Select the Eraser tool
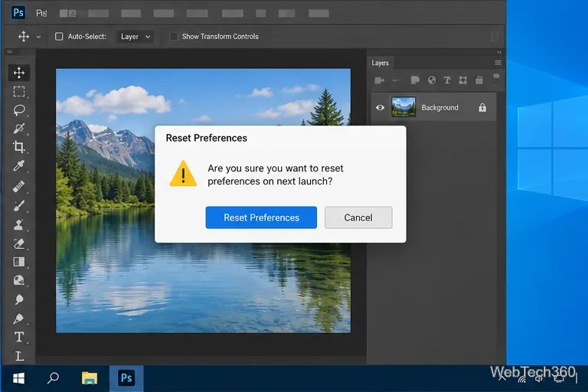 click(x=19, y=243)
